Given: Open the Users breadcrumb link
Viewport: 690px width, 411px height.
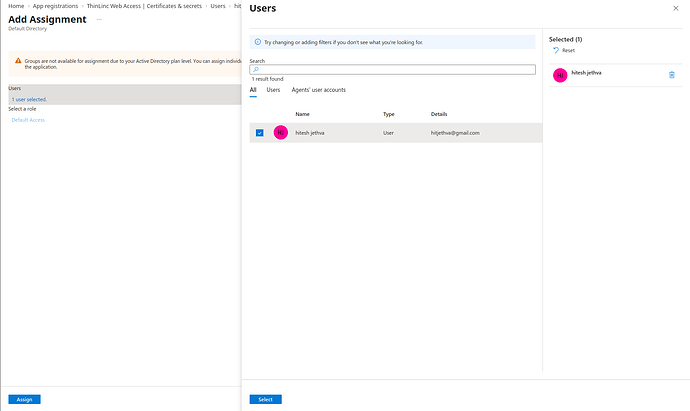Looking at the screenshot, I should [218, 6].
